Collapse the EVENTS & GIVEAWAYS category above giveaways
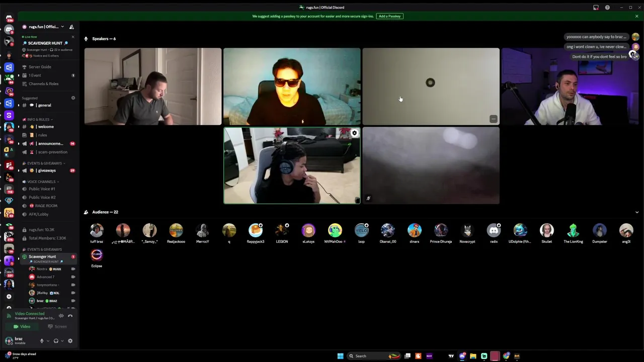The image size is (644, 362). 44,163
